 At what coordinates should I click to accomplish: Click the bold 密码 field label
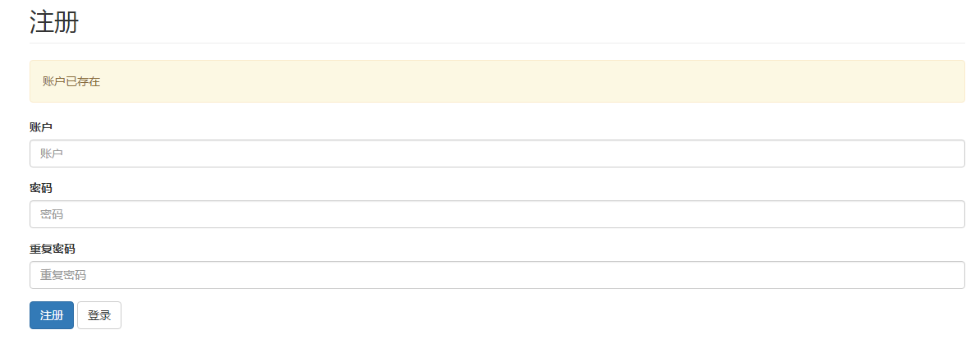(40, 188)
